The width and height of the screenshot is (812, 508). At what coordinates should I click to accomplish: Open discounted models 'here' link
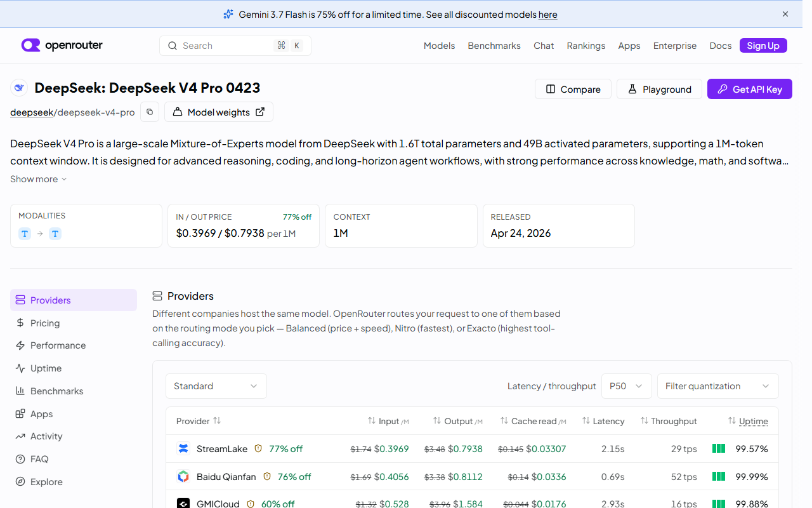coord(547,15)
